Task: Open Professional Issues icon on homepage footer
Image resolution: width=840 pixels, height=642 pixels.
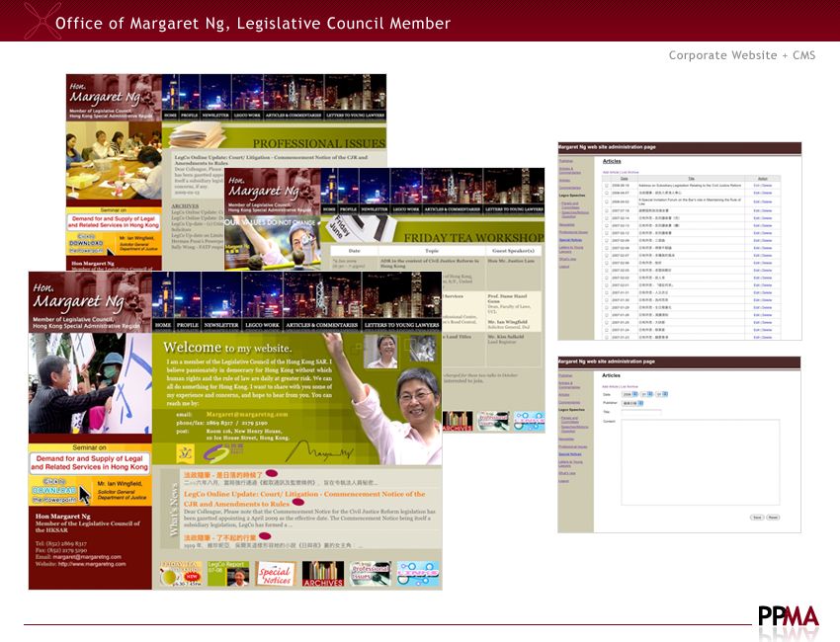Action: pyautogui.click(x=371, y=574)
